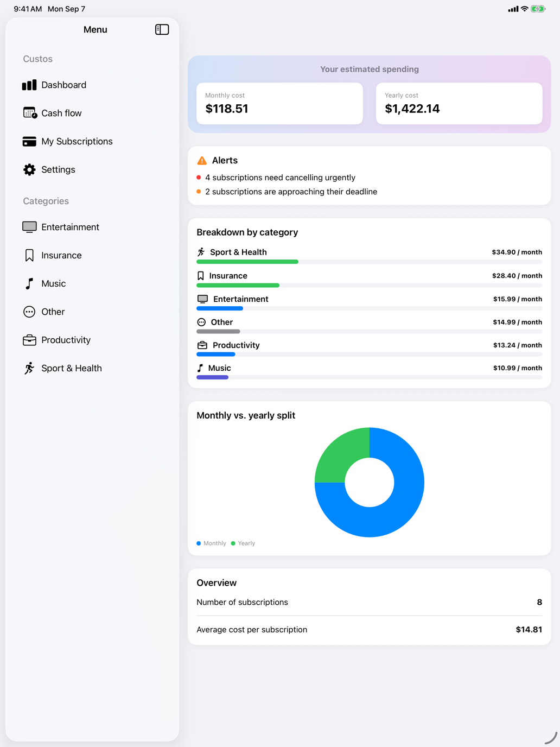The width and height of the screenshot is (560, 747).
Task: Click the "$14.81" average value
Action: point(529,630)
